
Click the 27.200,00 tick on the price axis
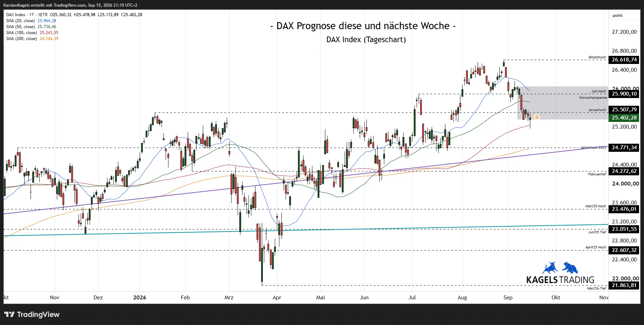coord(624,32)
